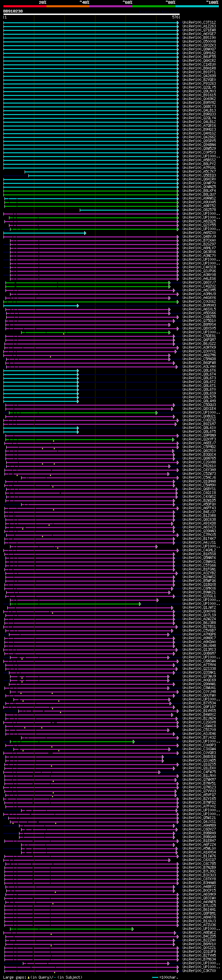Click the UniRef100_Q1QHA8 label
Image resolution: width=222 pixels, height=980 pixels.
pos(199,481)
